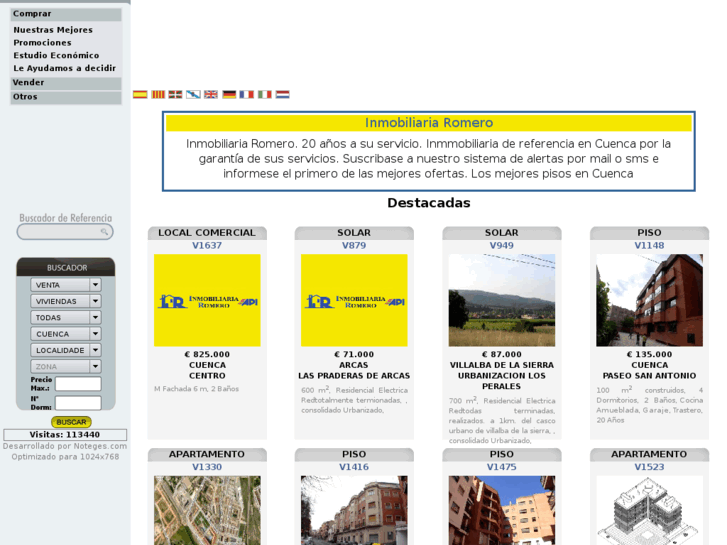Choose the Basque flag language
Image resolution: width=727 pixels, height=545 pixels.
tap(175, 94)
